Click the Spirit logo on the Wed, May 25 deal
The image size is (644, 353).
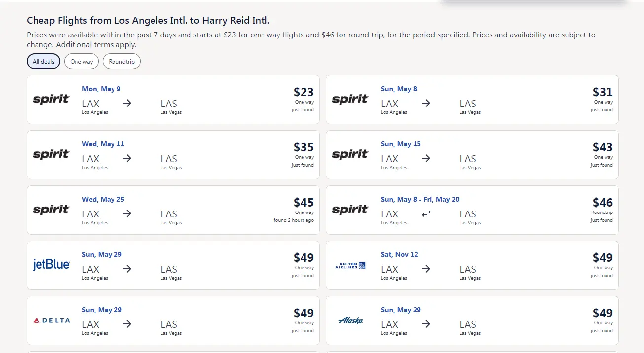(51, 210)
